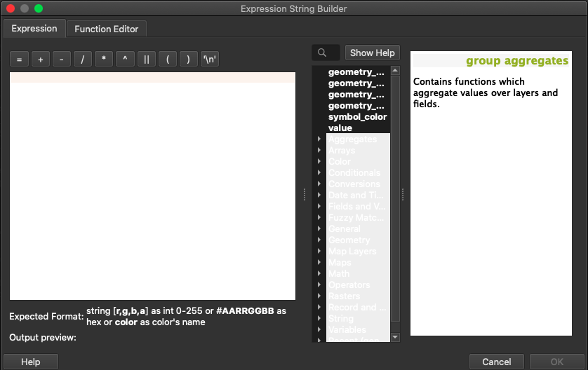588x370 pixels.
Task: Click the plus operator button
Action: [40, 60]
